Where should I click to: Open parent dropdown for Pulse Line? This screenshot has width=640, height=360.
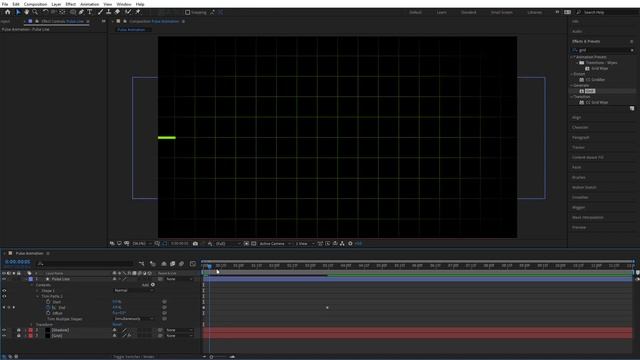[179, 279]
